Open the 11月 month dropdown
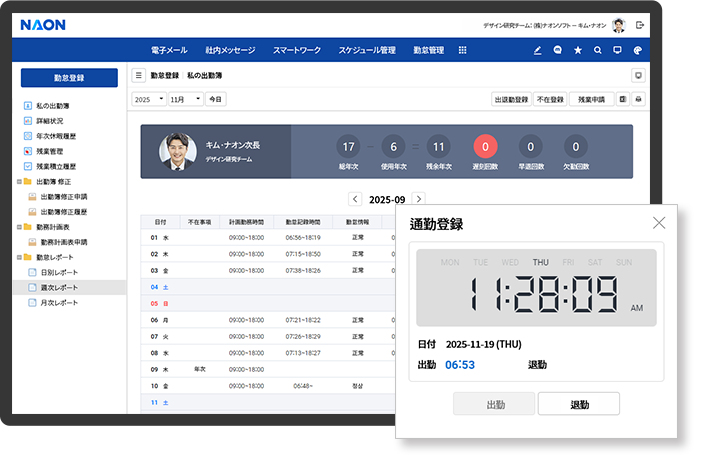Screen dimensions: 710x460 click(185, 99)
